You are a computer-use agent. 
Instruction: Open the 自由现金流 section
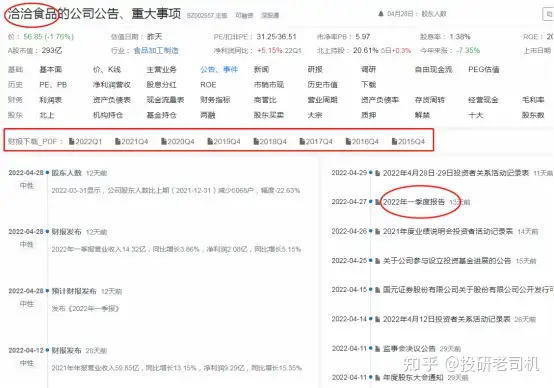(x=434, y=70)
